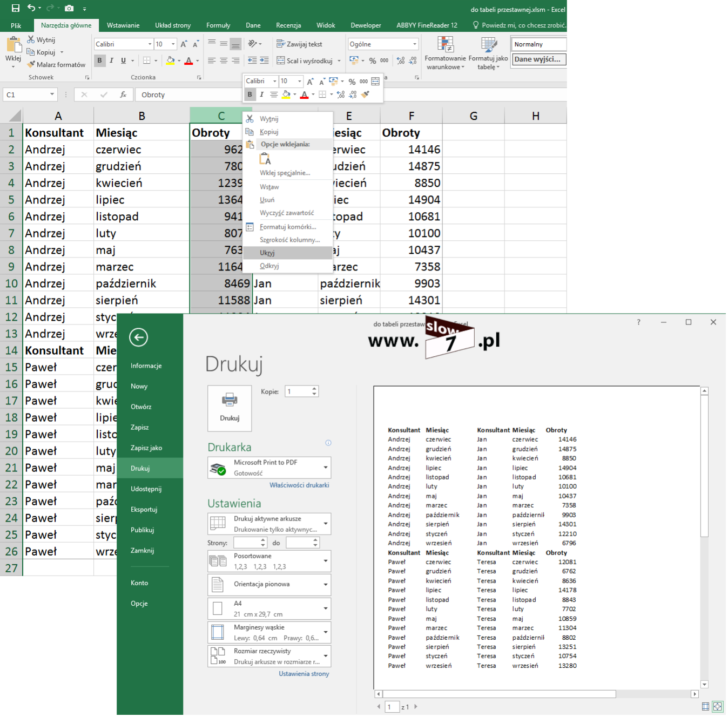728x717 pixels.
Task: Click the paste option clipboard A icon
Action: tap(265, 159)
